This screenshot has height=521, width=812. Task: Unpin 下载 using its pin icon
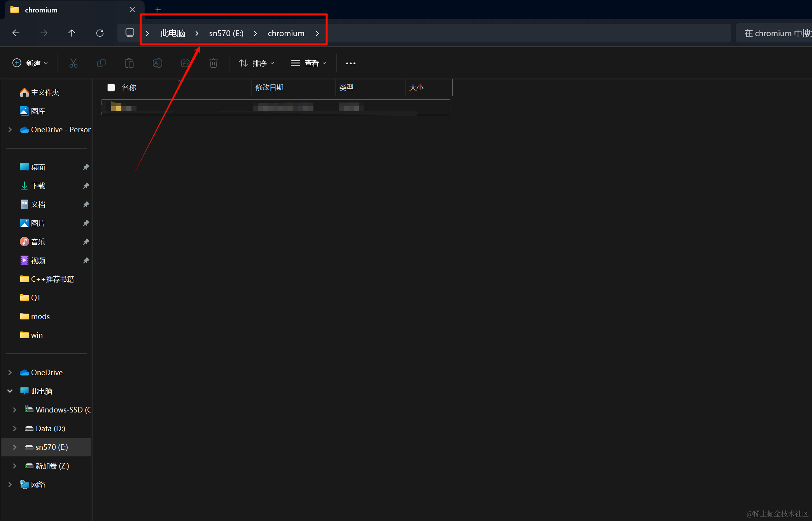click(x=86, y=186)
